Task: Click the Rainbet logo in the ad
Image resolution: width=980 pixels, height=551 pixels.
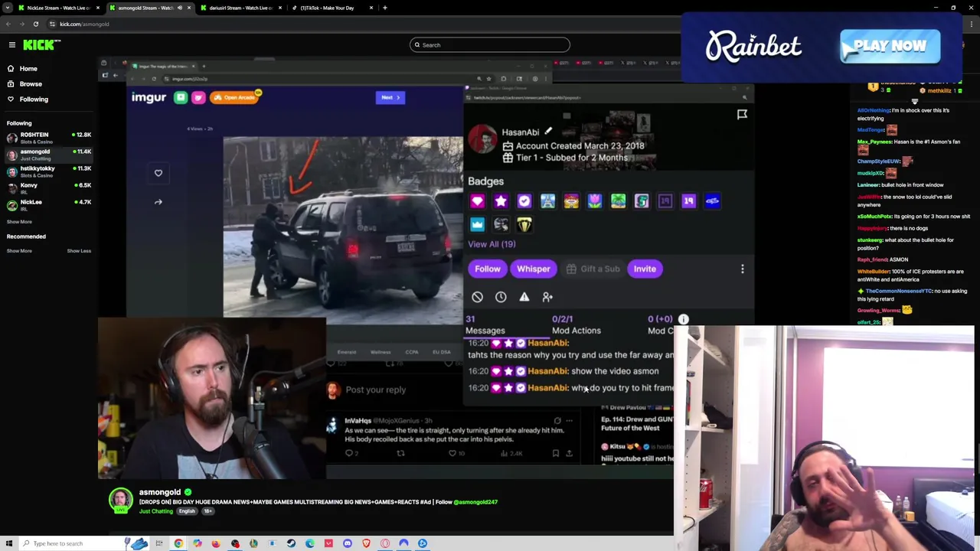Action: (x=753, y=46)
